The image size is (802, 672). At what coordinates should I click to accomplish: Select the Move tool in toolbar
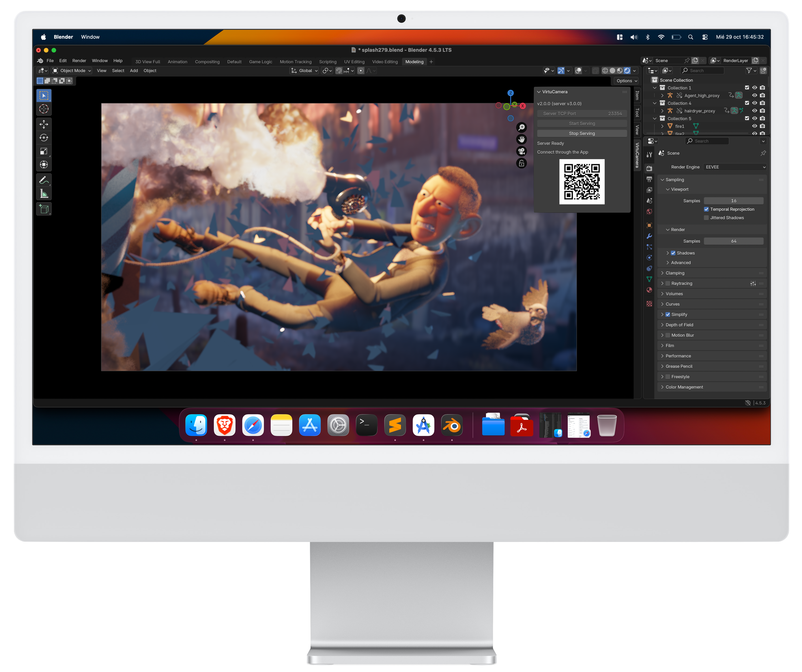(x=44, y=124)
